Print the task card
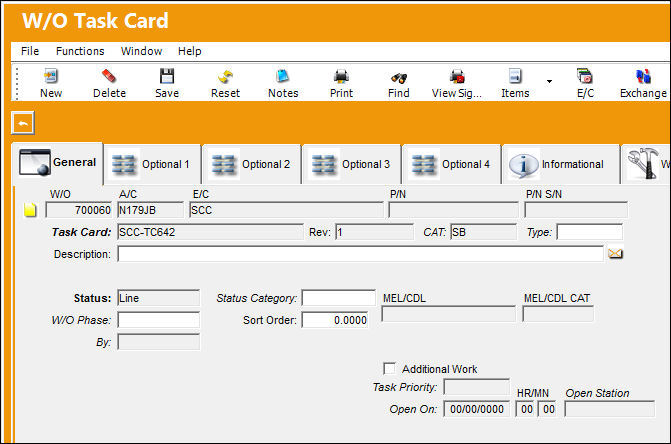The image size is (671, 444). [x=341, y=77]
